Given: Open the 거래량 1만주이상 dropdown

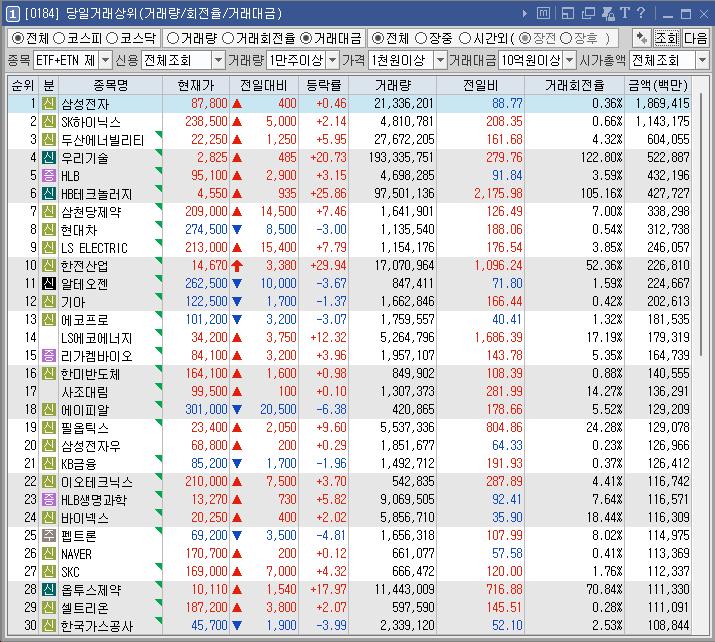Looking at the screenshot, I should 333,60.
